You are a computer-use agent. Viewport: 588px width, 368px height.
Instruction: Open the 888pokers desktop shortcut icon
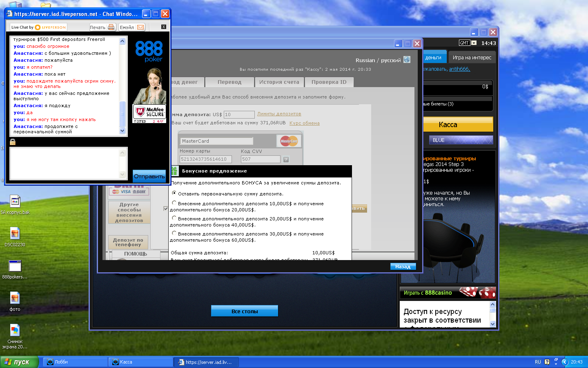pos(15,269)
